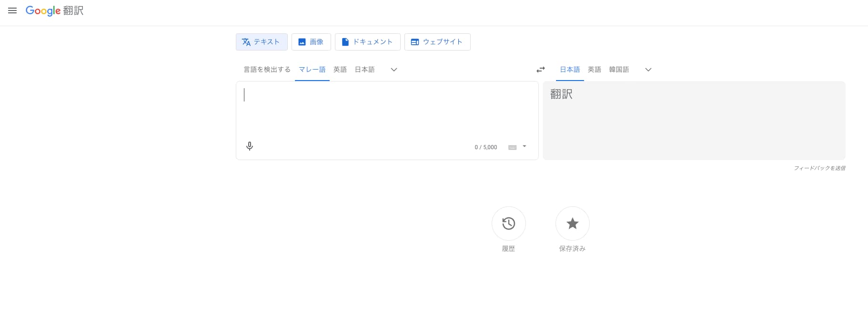Image resolution: width=868 pixels, height=325 pixels.
Task: Choose 英語 as source language
Action: [x=340, y=70]
